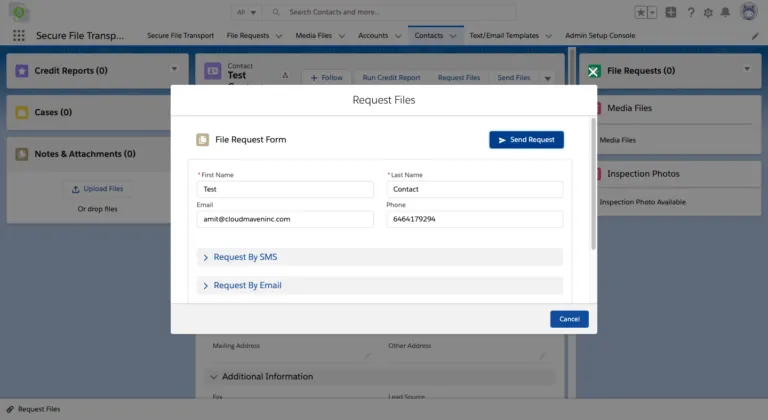Image resolution: width=768 pixels, height=420 pixels.
Task: Switch to the Secure File Transport tab
Action: 180,36
